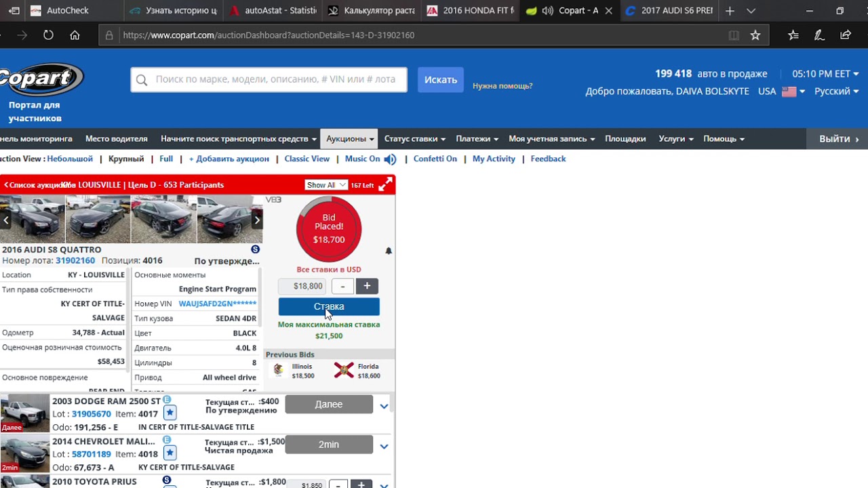This screenshot has height=488, width=868.
Task: Add page to favorites star icon
Action: click(x=755, y=35)
